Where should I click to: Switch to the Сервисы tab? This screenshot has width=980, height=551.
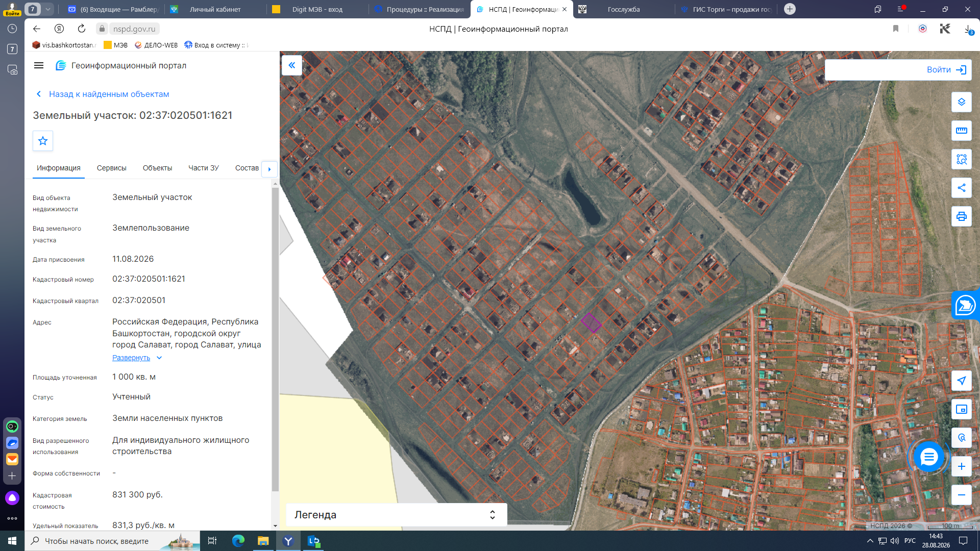pos(111,168)
